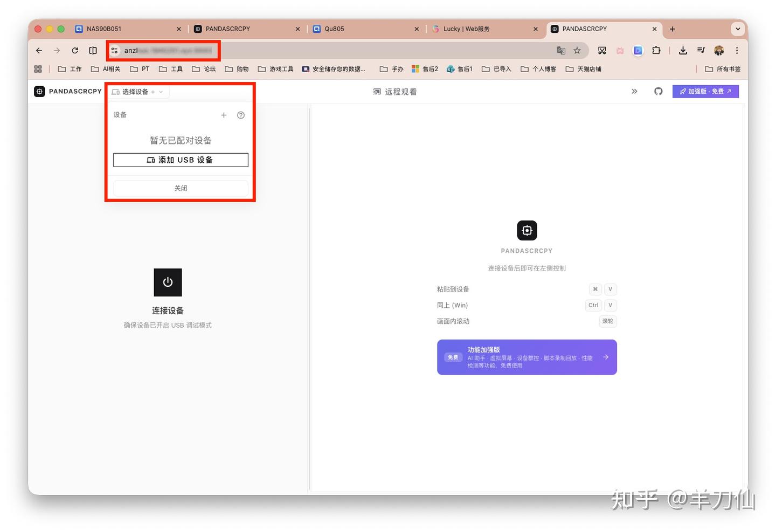
Task: Open the scissors screenshot extension
Action: pyautogui.click(x=602, y=51)
